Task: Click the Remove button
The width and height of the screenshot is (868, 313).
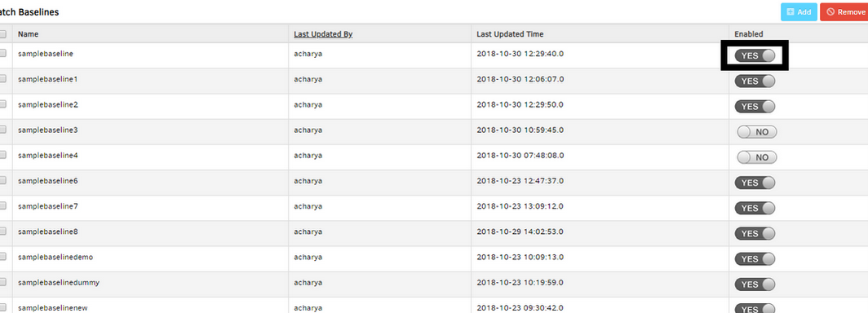Action: 845,11
